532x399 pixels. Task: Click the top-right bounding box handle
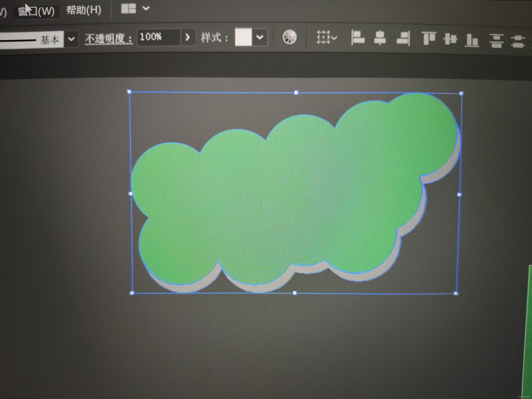(x=461, y=94)
